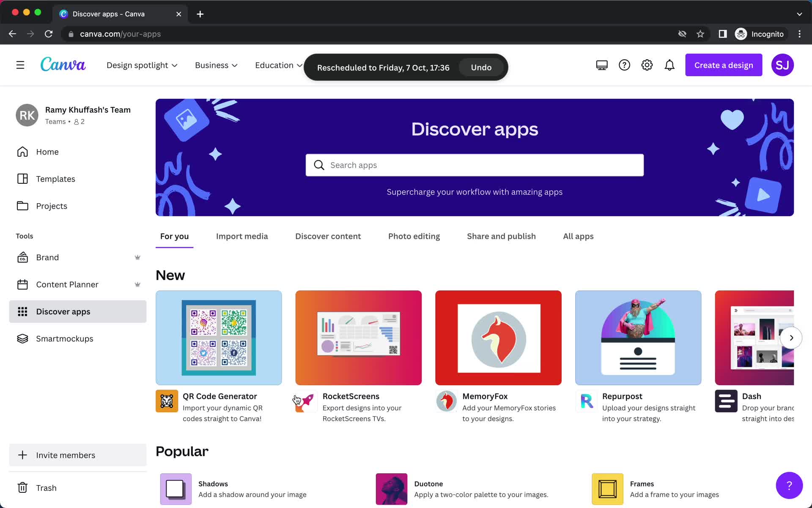Click the Smartmockups layers icon

coord(22,339)
